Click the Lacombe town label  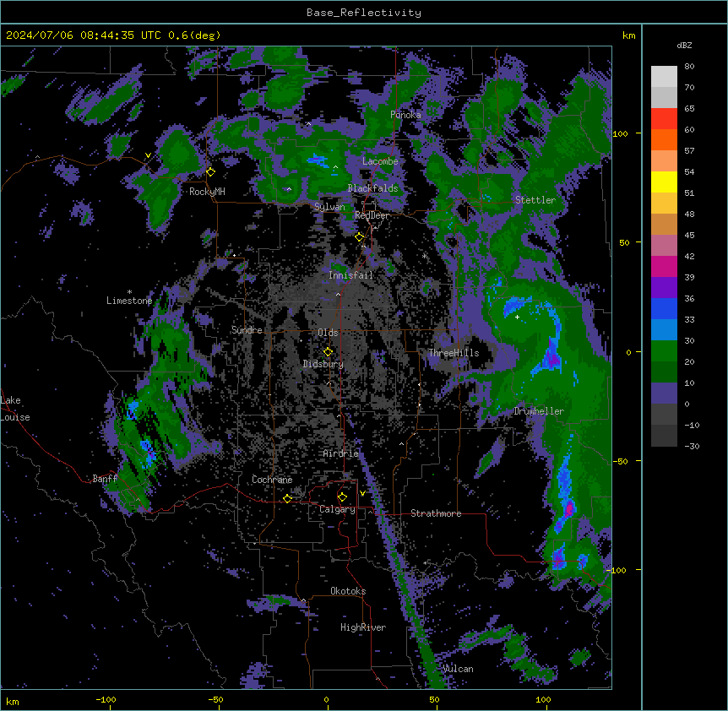(380, 161)
